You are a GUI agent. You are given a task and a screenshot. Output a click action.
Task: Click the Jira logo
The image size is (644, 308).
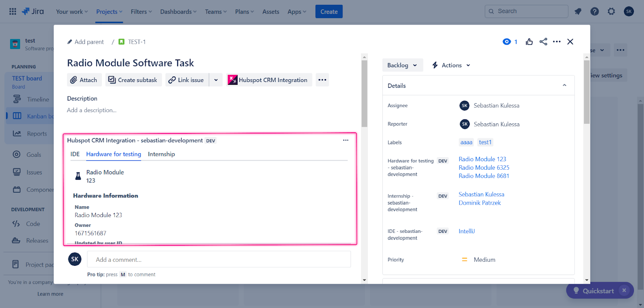pos(33,11)
